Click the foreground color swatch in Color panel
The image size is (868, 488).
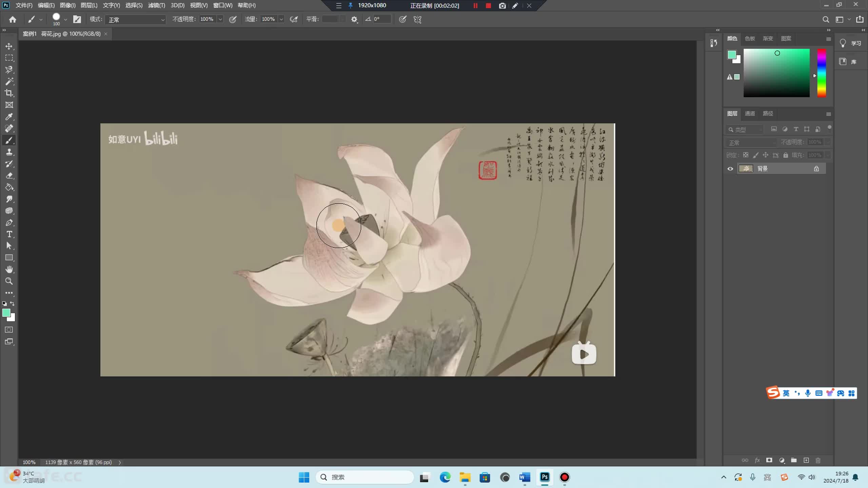pyautogui.click(x=732, y=55)
